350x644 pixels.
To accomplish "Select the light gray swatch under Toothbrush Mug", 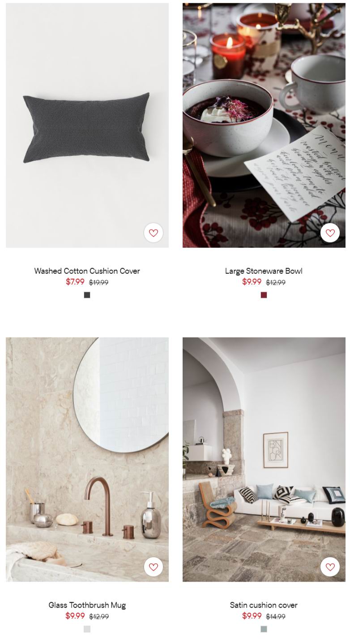I will tap(87, 629).
